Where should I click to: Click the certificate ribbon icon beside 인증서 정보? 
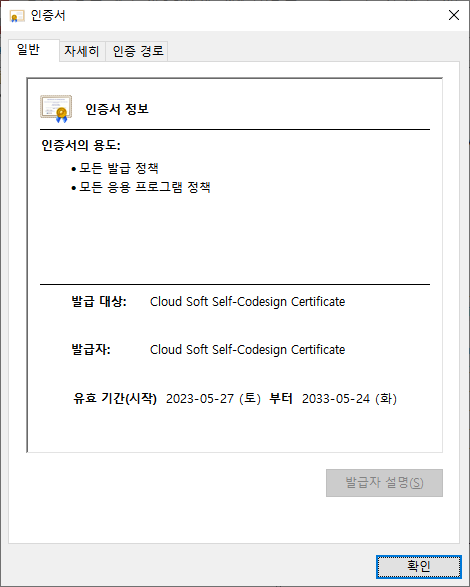point(56,109)
